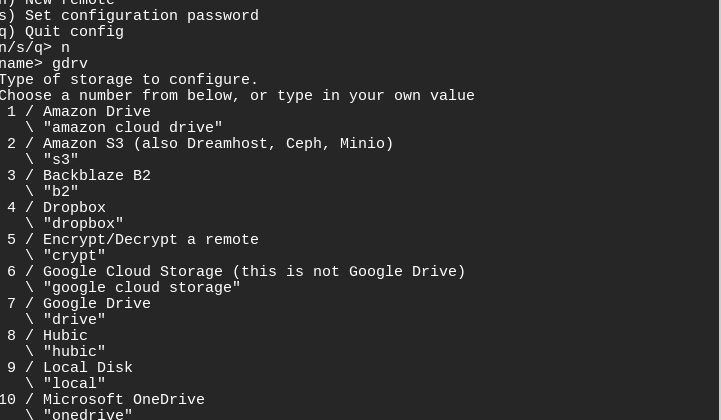Click the "dropbox" quoted value
721x420 pixels.
pos(83,223)
